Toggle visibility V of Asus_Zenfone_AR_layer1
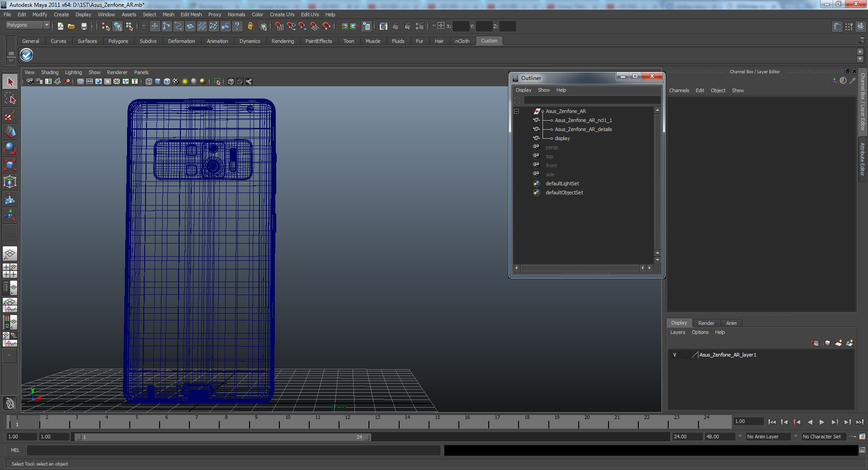The width and height of the screenshot is (868, 470). (675, 355)
